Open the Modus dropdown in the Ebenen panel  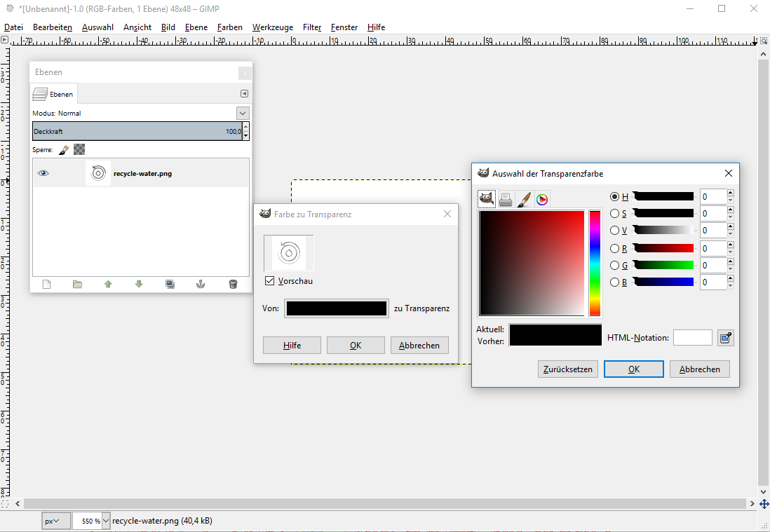click(x=242, y=113)
